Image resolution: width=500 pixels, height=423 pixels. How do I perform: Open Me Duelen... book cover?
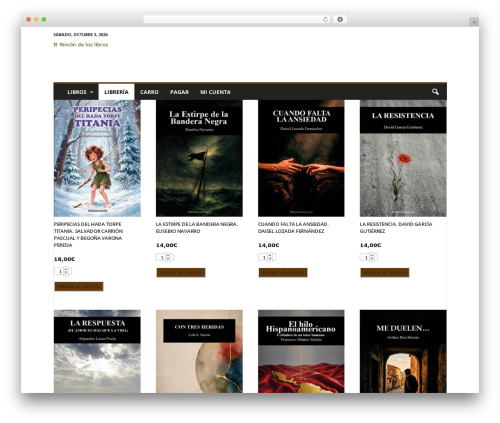[x=403, y=351]
